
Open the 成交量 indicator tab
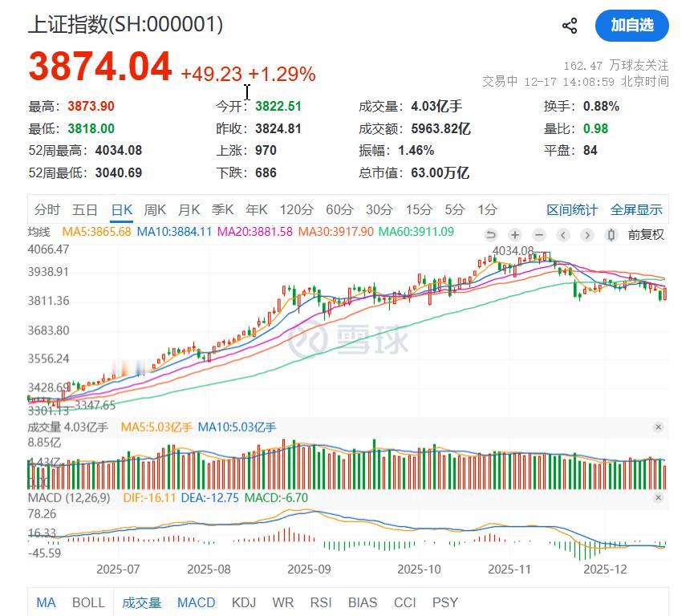tap(141, 602)
